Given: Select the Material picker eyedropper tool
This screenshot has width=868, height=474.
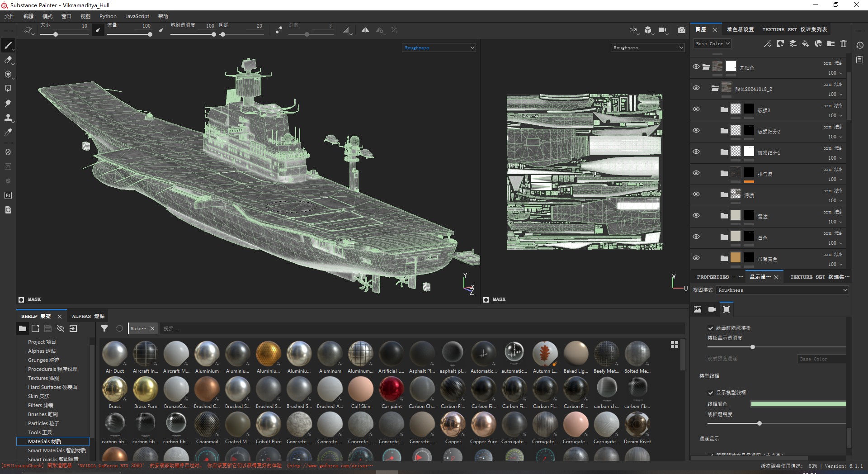Looking at the screenshot, I should (x=8, y=132).
